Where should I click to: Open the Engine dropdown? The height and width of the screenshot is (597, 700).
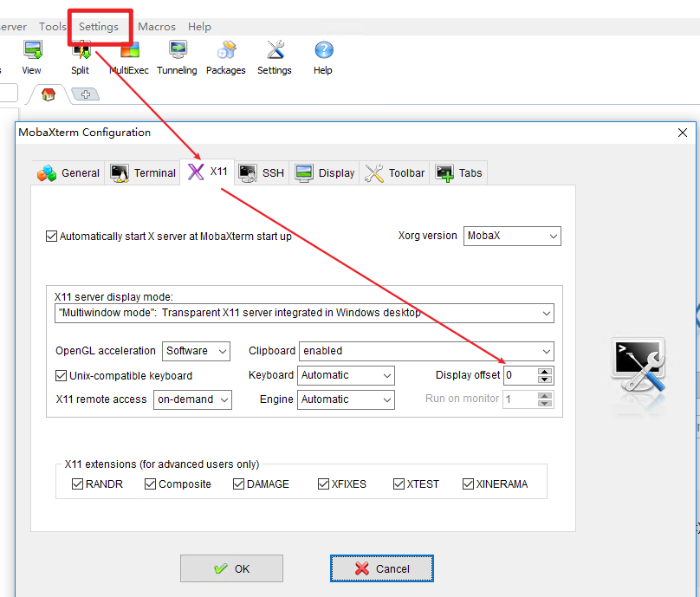click(x=346, y=399)
